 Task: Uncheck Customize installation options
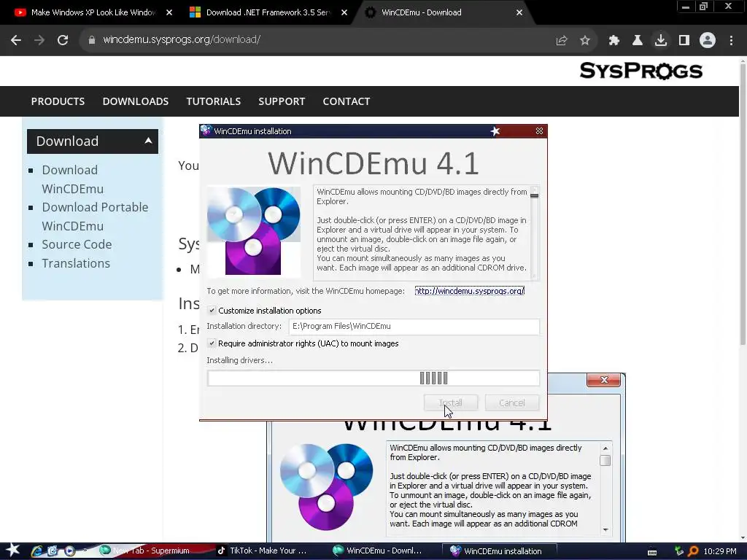coord(212,311)
